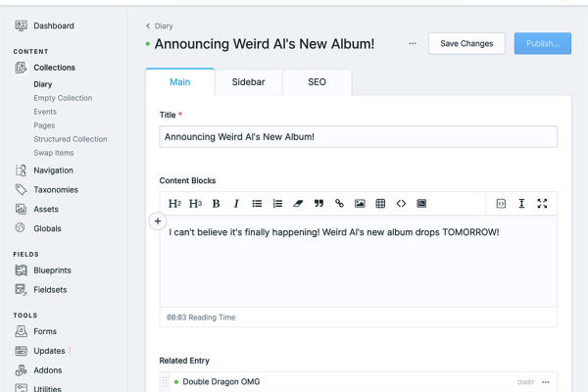Show the editor source view icon
588x392 pixels.
(x=501, y=204)
